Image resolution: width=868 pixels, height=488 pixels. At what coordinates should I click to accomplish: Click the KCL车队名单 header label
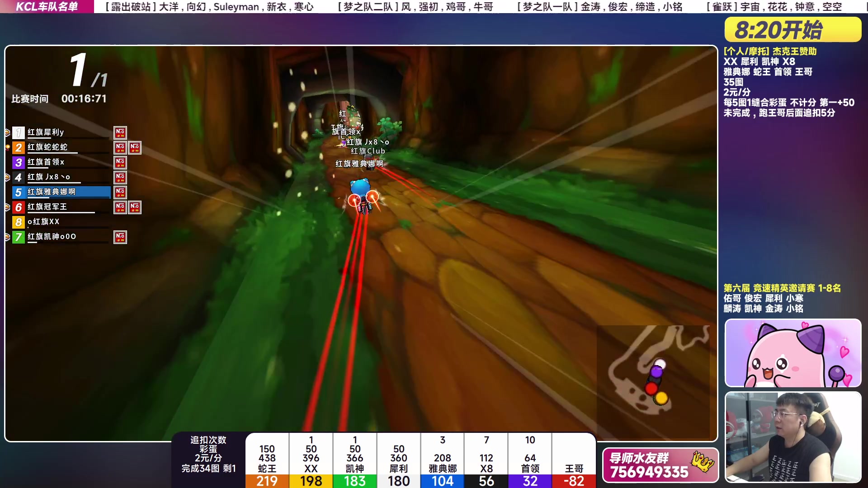(x=47, y=6)
